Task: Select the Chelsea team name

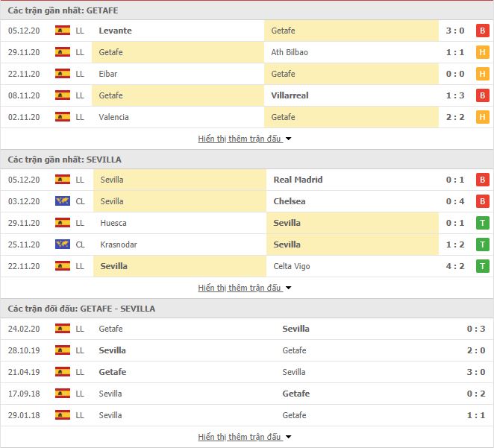Action: click(x=290, y=201)
